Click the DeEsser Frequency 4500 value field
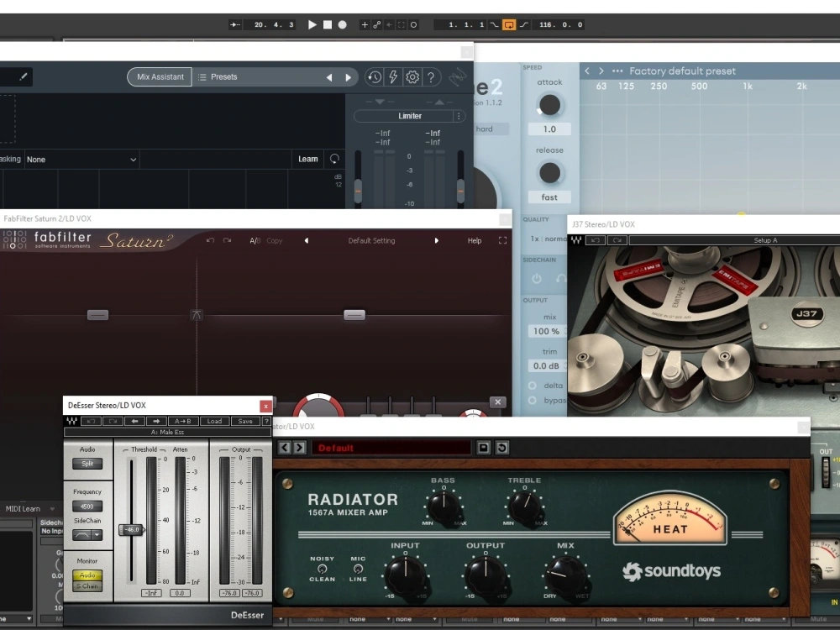The height and width of the screenshot is (630, 840). click(x=87, y=507)
